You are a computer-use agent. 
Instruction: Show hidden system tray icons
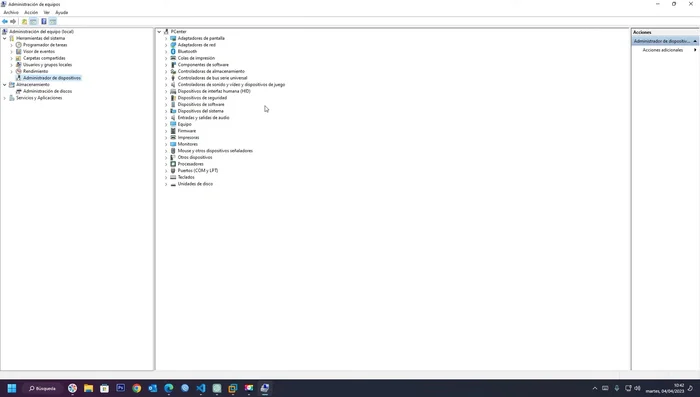tap(595, 389)
